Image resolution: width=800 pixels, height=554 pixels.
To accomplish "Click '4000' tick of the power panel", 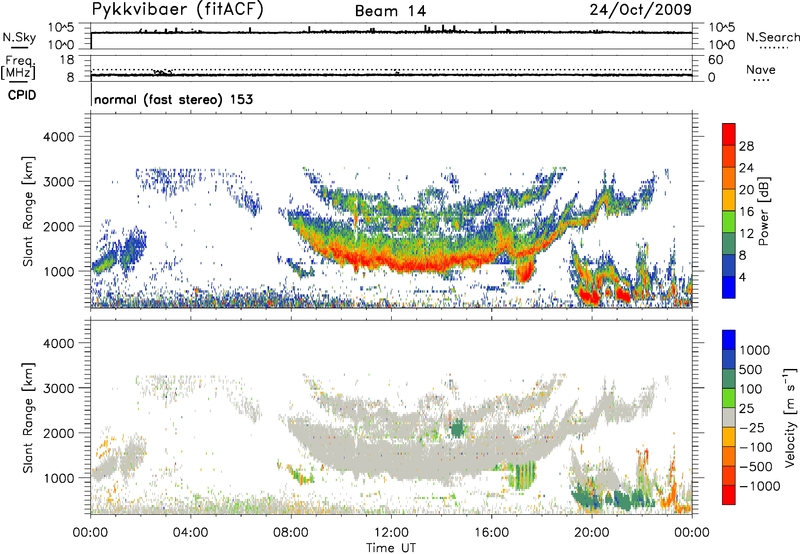I will click(58, 137).
